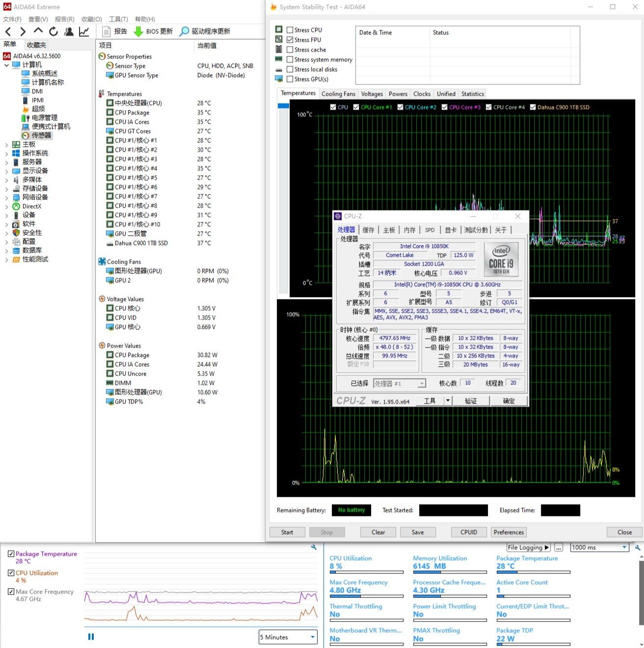Viewport: 644px width, 648px height.
Task: Switch to Statistics tab
Action: 473,94
